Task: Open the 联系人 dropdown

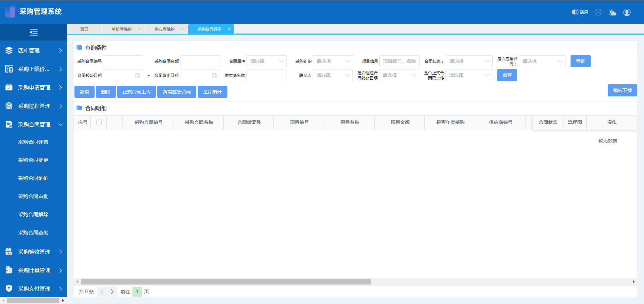Action: (x=333, y=75)
